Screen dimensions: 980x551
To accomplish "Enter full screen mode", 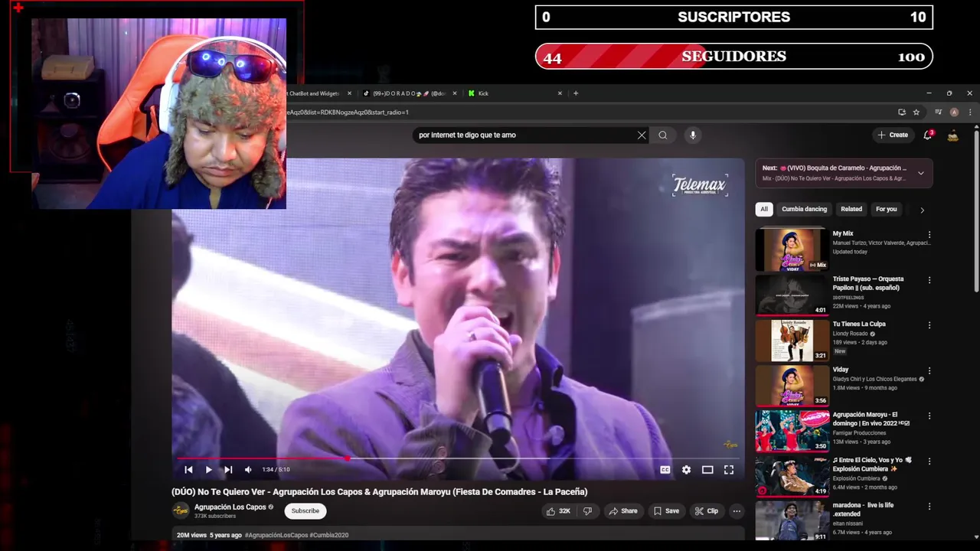I will [729, 470].
